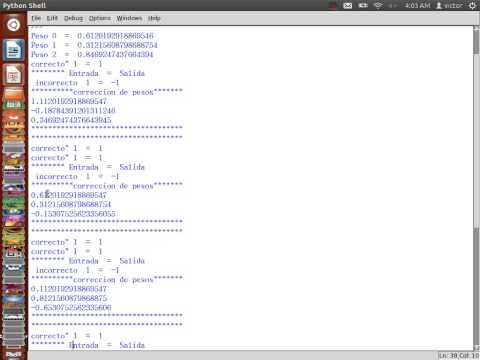Click the vertical scrollbar of the shell
Viewport: 480px width, 360px height.
tap(476, 188)
